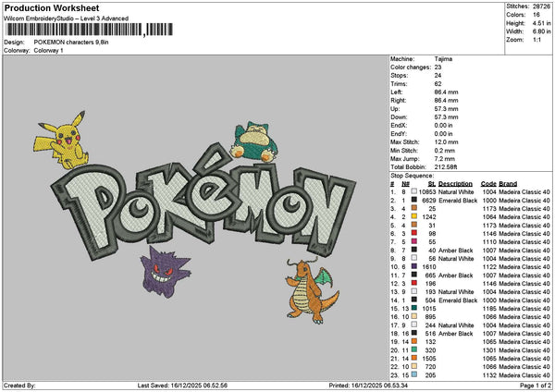Viewport: 555px width, 392px height.
Task: Click stitch count 1610 in stop row 10
Action: pyautogui.click(x=428, y=267)
